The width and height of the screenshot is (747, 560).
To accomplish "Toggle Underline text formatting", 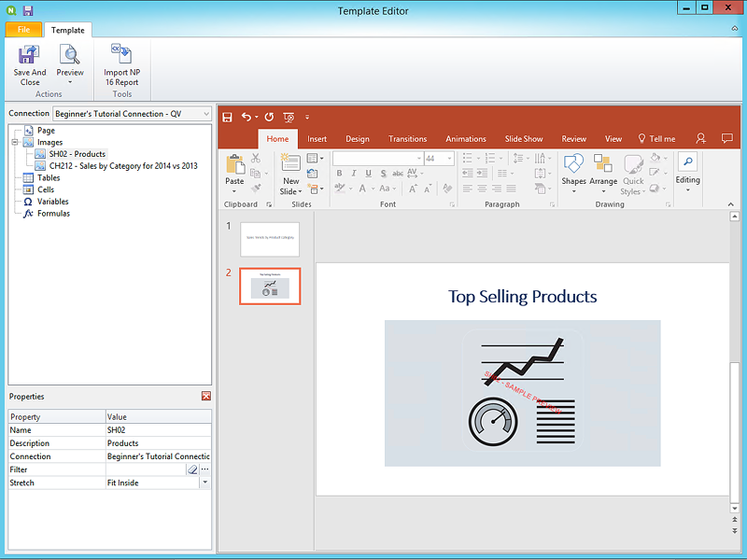I will [368, 174].
